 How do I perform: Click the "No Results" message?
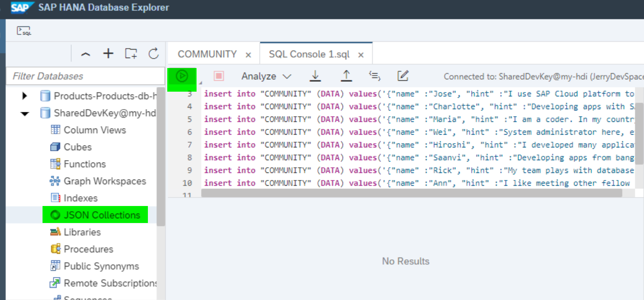click(406, 261)
